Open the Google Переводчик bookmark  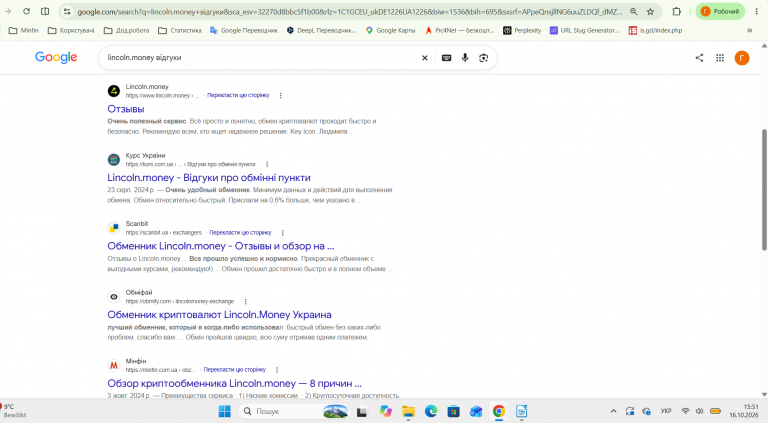tap(243, 30)
